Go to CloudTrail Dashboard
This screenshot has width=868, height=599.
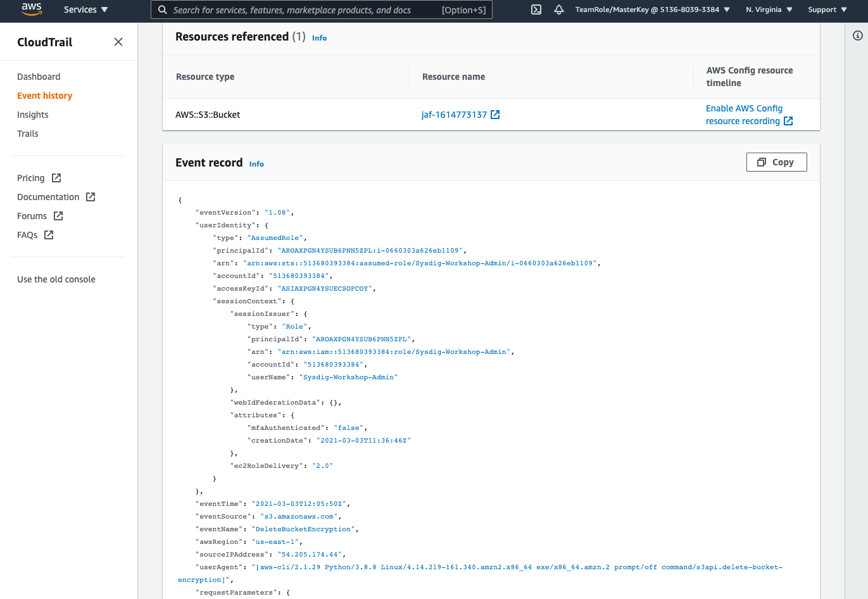39,77
